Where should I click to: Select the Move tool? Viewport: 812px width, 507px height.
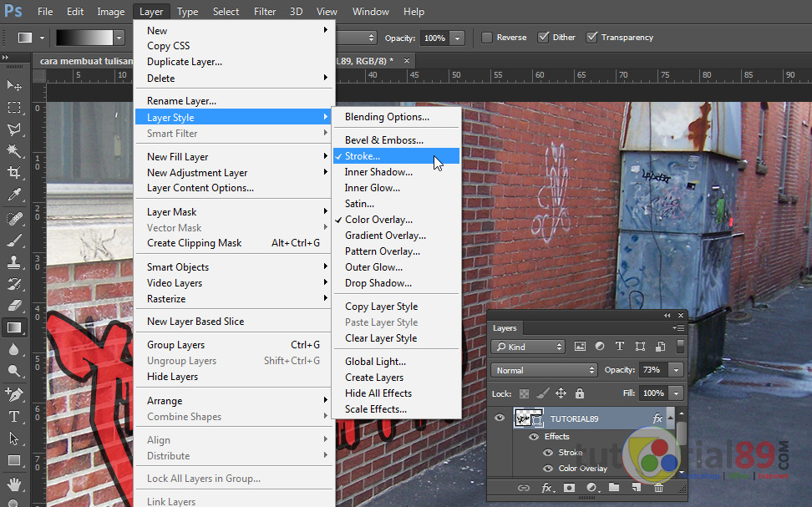click(x=14, y=85)
